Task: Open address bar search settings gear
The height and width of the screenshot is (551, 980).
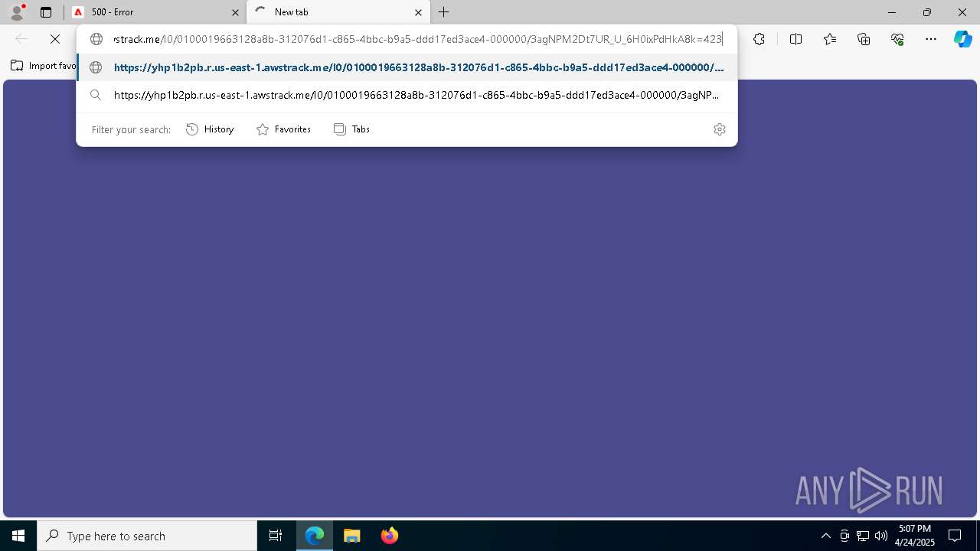Action: (719, 129)
